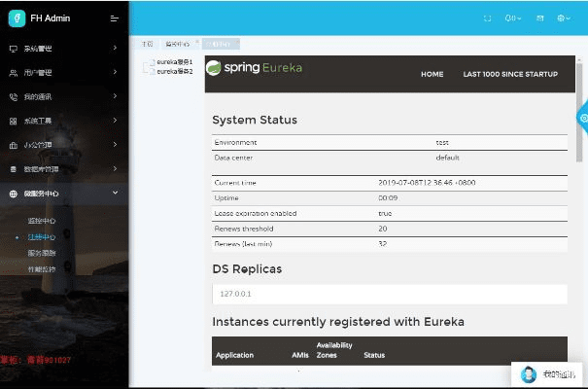Select eureka服务2 in the tree
This screenshot has height=389, width=588.
pos(174,72)
